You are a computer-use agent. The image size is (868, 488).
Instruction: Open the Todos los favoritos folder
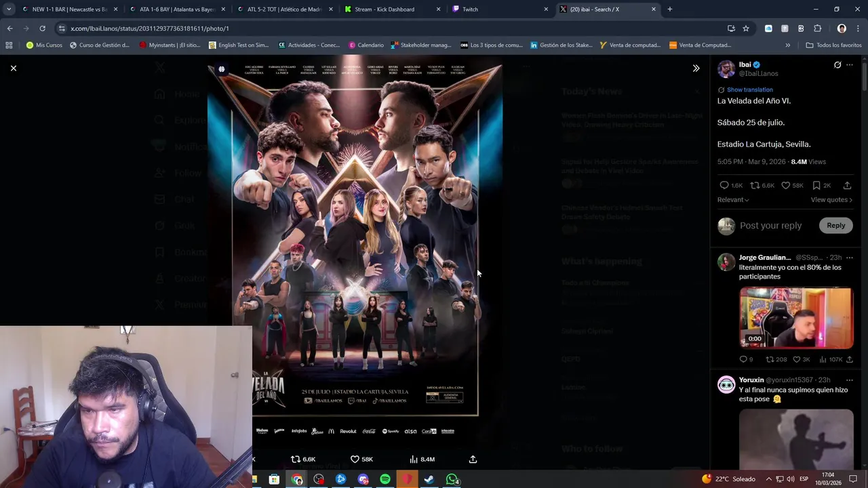point(833,45)
